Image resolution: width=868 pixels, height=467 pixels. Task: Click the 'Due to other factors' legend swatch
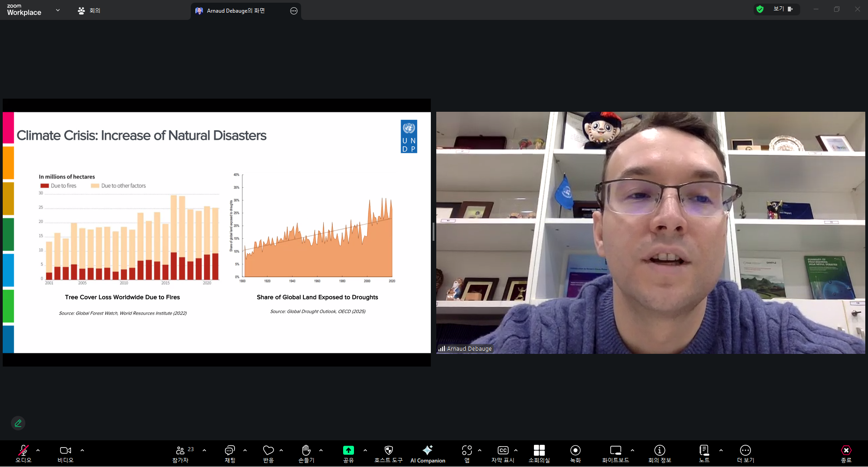[x=95, y=186]
